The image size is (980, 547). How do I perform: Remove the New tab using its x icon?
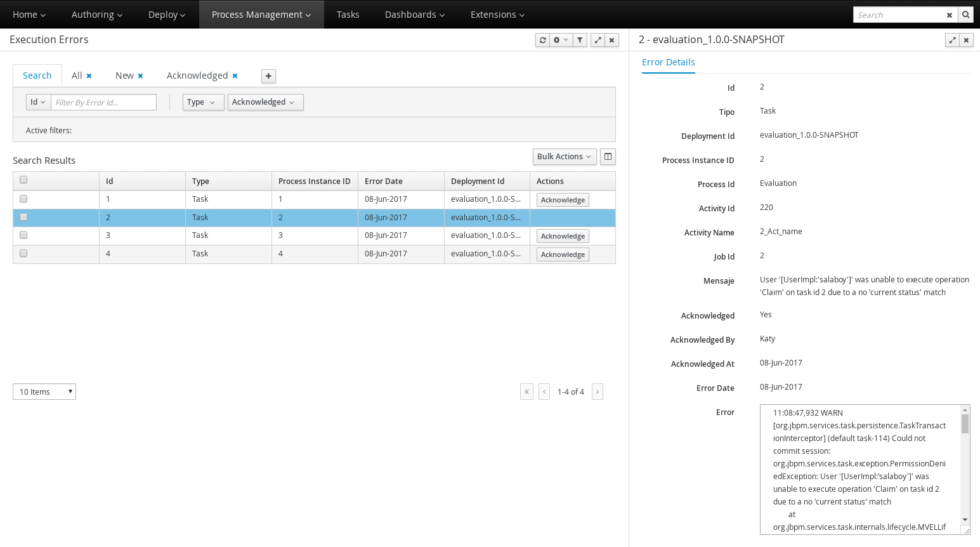pyautogui.click(x=140, y=76)
